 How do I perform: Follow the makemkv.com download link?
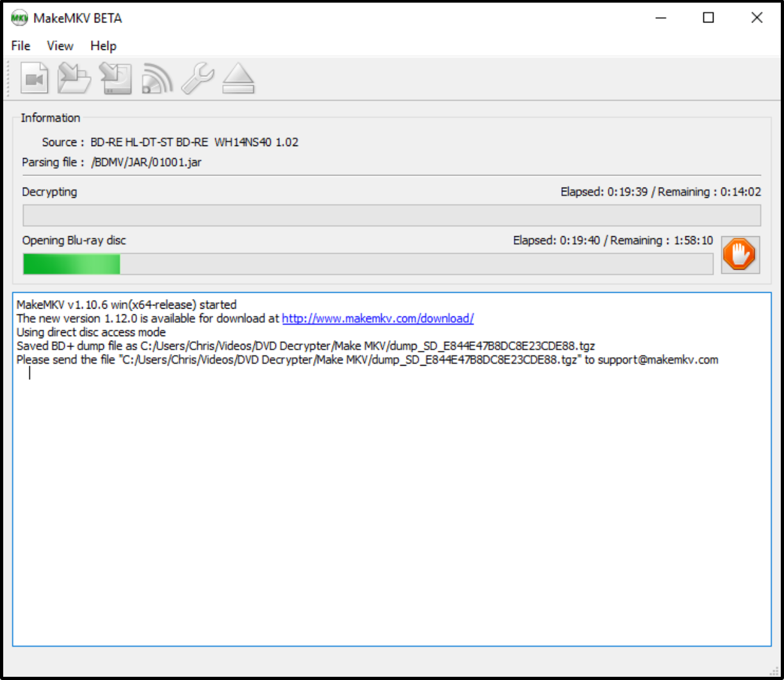click(x=377, y=318)
